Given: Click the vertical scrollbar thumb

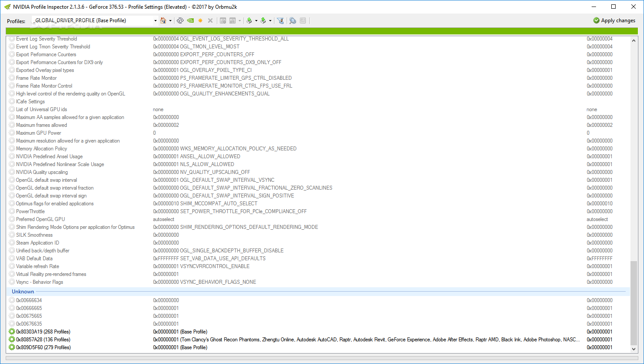Looking at the screenshot, I should coord(634,303).
